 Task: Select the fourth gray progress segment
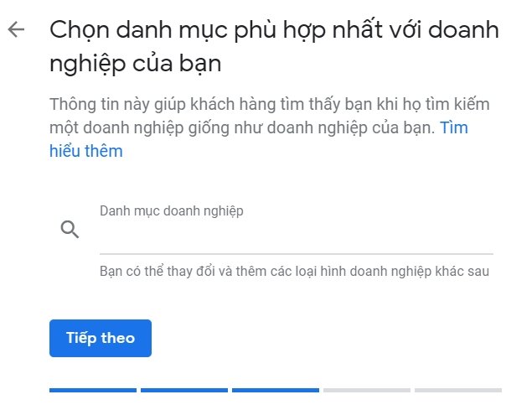click(x=367, y=390)
